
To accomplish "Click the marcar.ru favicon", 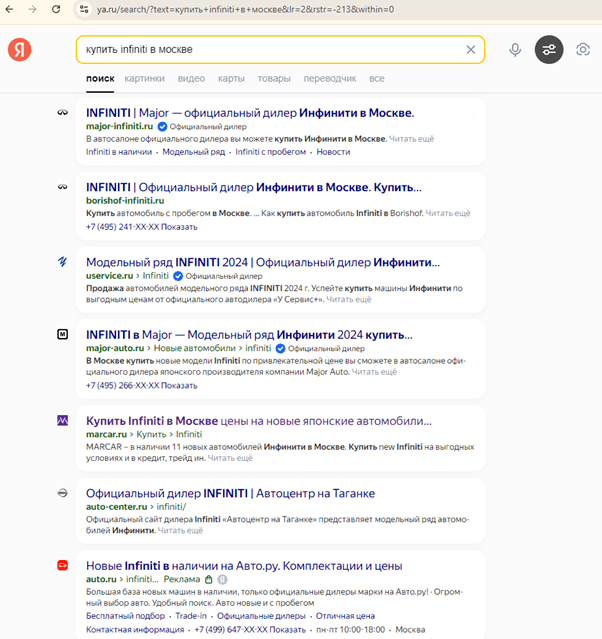I will pos(62,421).
